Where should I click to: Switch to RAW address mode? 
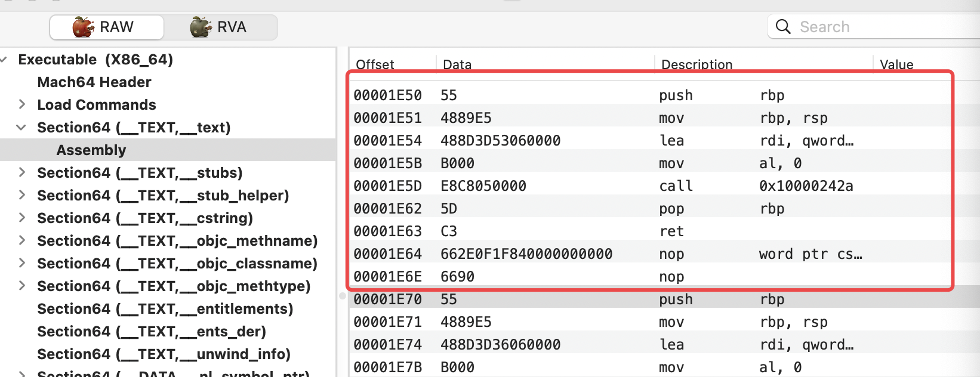pos(107,27)
